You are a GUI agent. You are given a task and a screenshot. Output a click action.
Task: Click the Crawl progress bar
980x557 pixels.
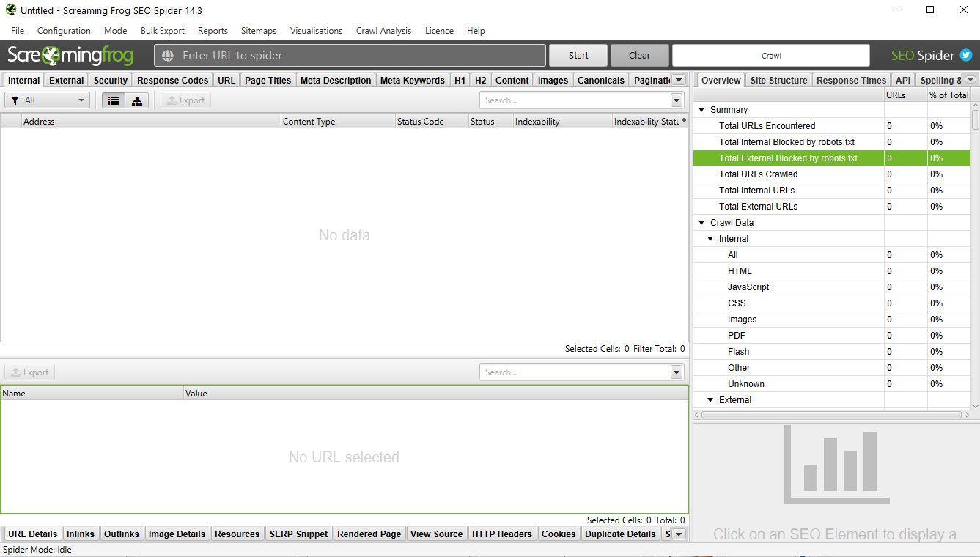click(770, 56)
